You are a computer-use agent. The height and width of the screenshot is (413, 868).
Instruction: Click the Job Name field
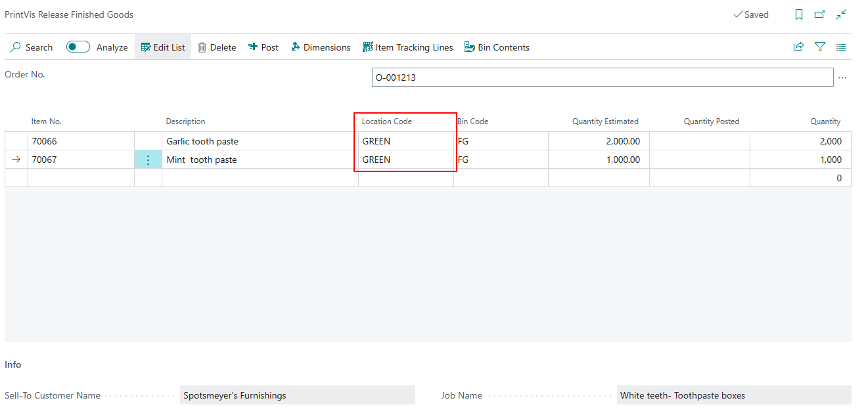point(734,395)
